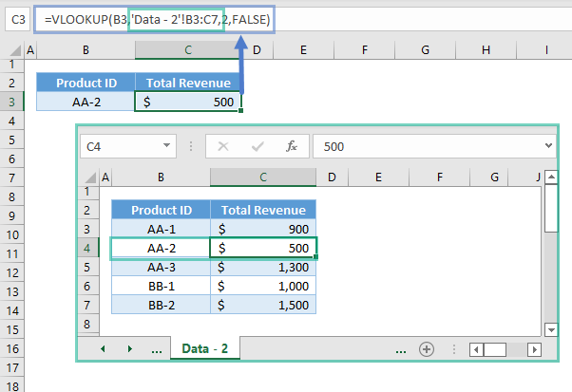Click the Enter checkmark formula icon
The height and width of the screenshot is (392, 572).
pyautogui.click(x=257, y=147)
